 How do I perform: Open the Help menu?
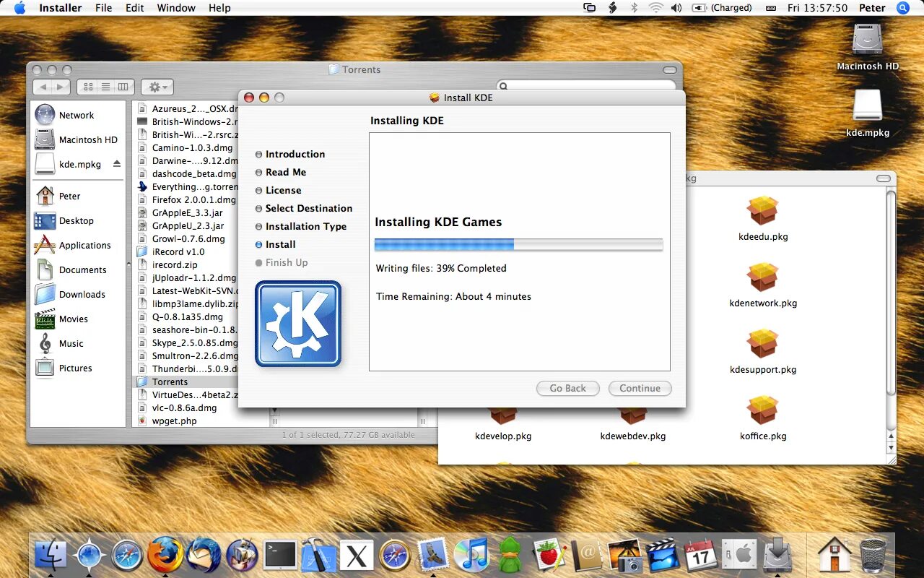pyautogui.click(x=219, y=8)
